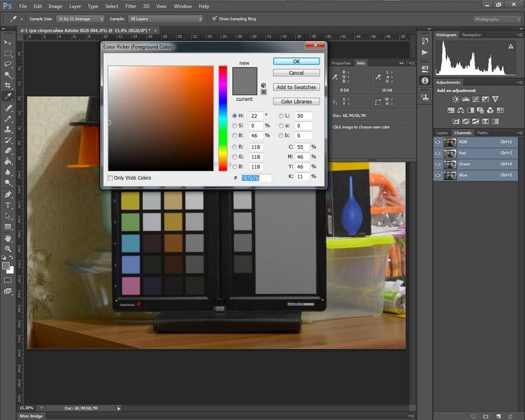Select the Clone Stamp tool
The width and height of the screenshot is (525, 420).
pyautogui.click(x=8, y=129)
